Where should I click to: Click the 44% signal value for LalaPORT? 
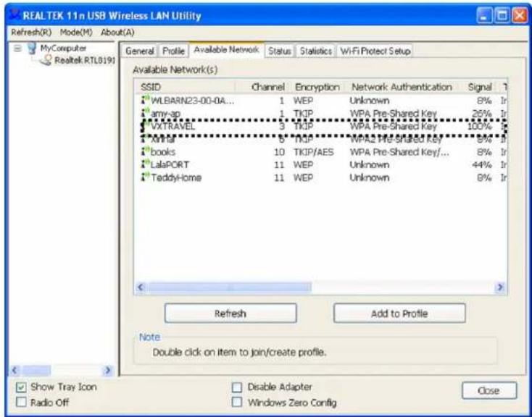click(481, 165)
